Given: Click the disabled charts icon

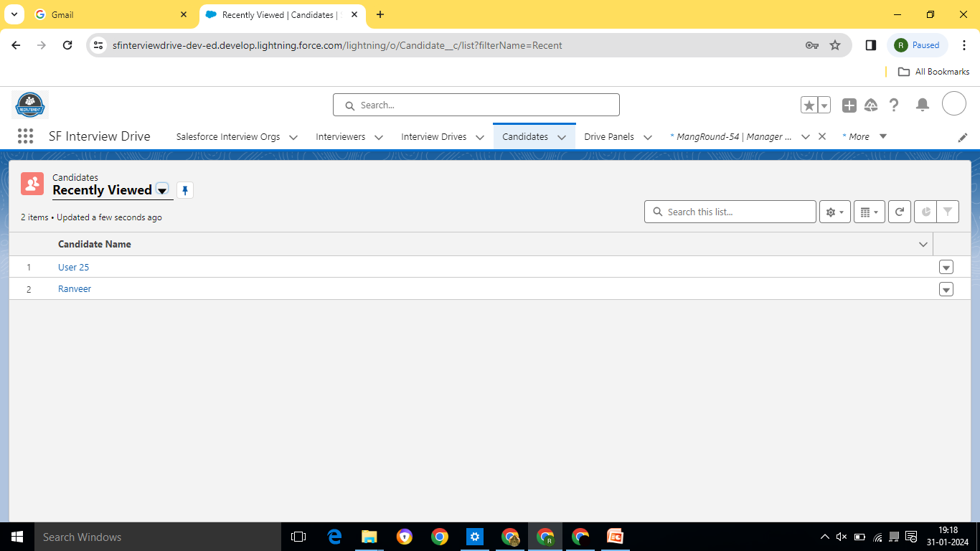Looking at the screenshot, I should [x=925, y=212].
